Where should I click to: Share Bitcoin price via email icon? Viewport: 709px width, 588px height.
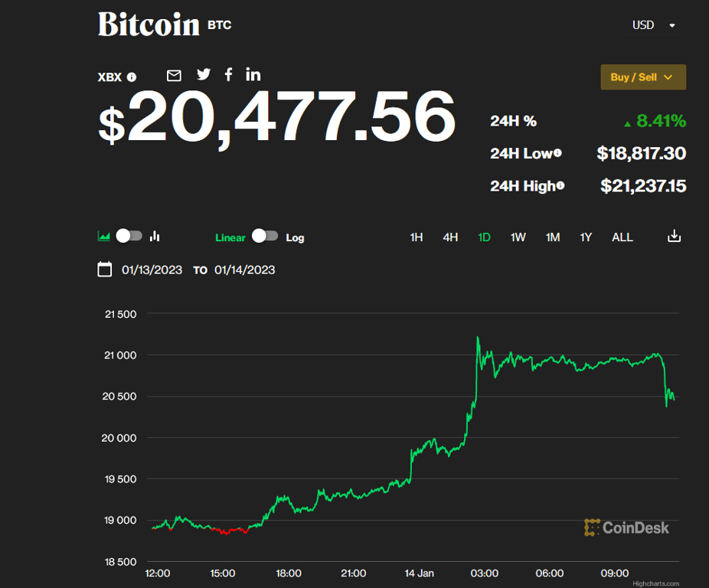pyautogui.click(x=174, y=75)
